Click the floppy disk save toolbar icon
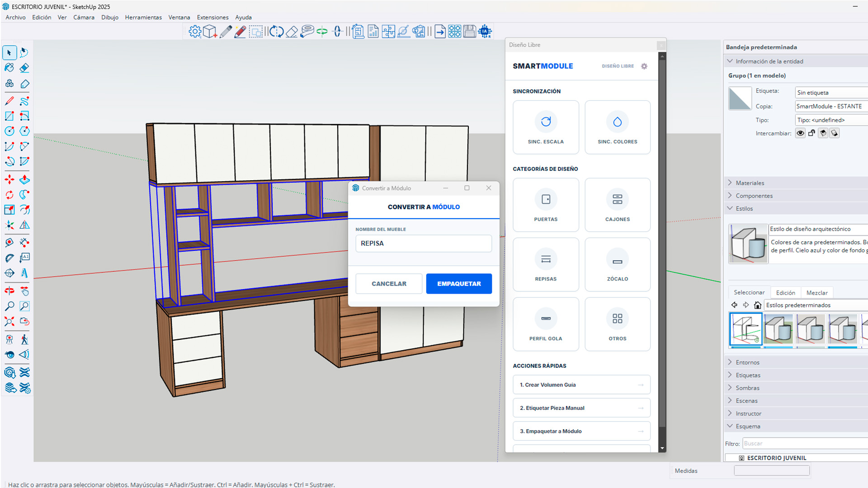Image resolution: width=868 pixels, height=488 pixels. pyautogui.click(x=470, y=31)
